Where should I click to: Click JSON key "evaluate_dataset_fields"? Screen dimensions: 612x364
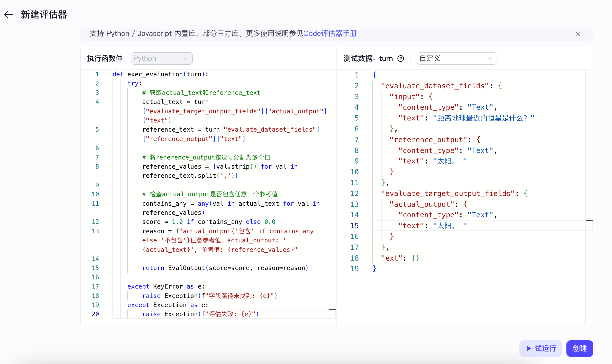point(435,86)
